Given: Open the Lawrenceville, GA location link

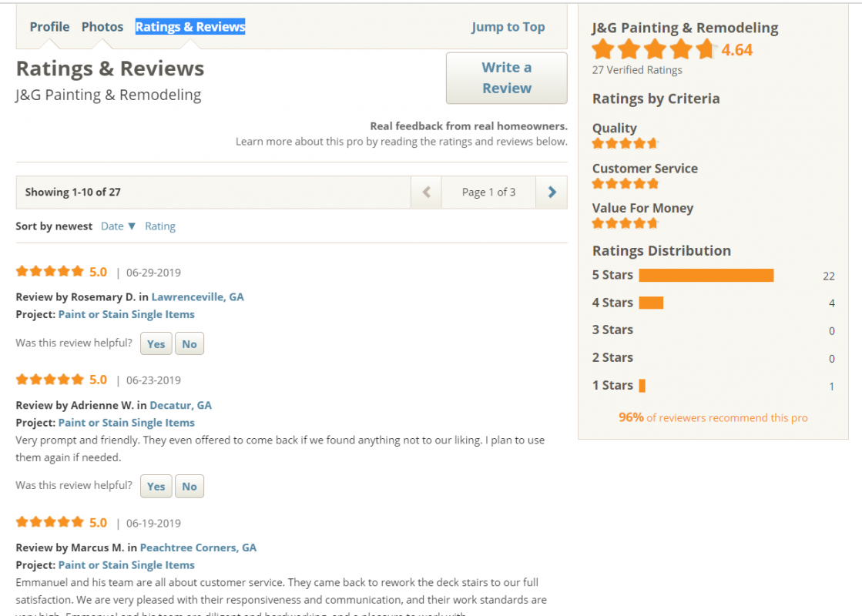Looking at the screenshot, I should tap(197, 297).
